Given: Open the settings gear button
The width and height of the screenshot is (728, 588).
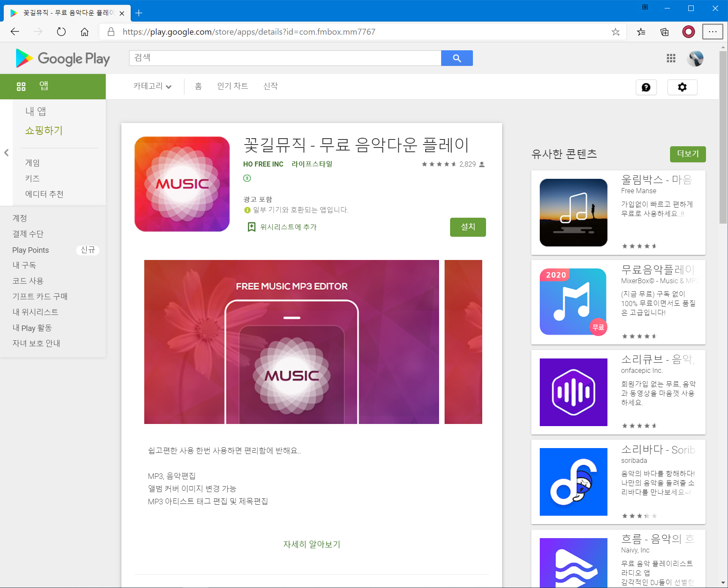Looking at the screenshot, I should [x=682, y=87].
